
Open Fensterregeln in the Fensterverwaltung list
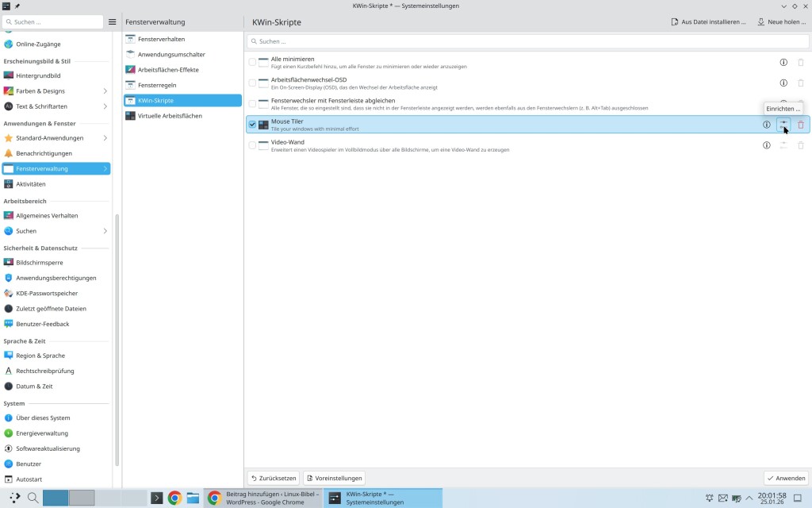156,85
